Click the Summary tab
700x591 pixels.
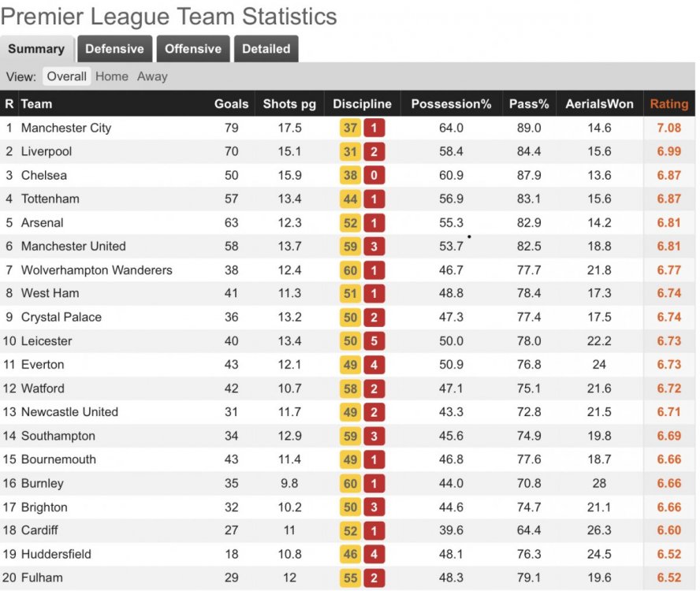36,49
